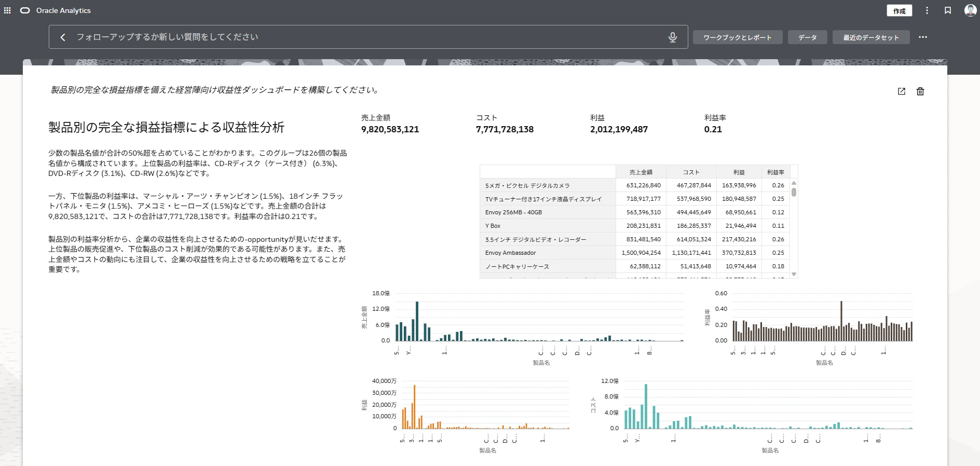Viewport: 980px width, 466px height.
Task: Click the 製品名 axis label under コスト chart
Action: click(x=770, y=450)
